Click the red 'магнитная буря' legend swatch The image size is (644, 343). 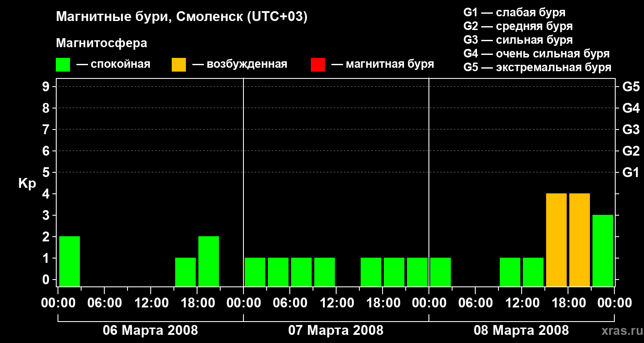pos(318,65)
